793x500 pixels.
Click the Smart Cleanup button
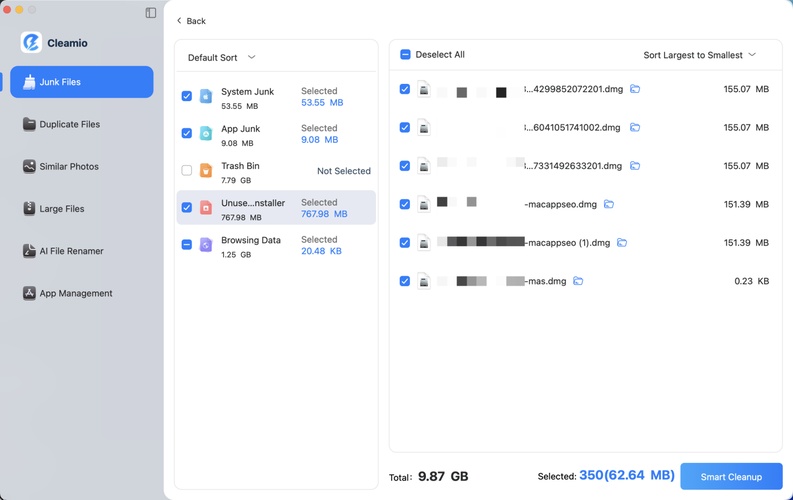731,476
